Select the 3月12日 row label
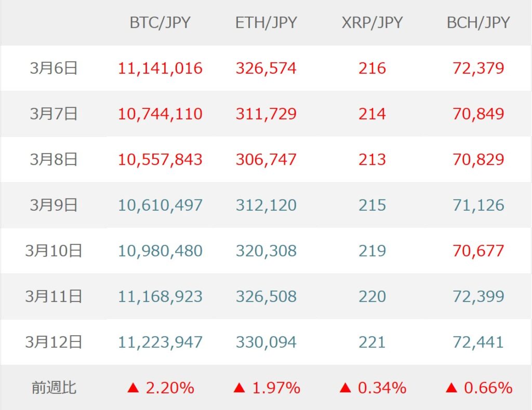 (x=54, y=342)
